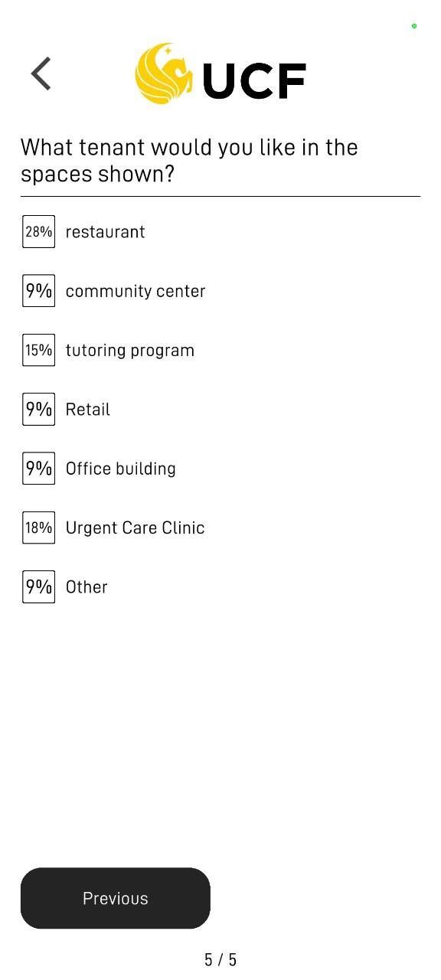Screen dimensions: 441x980
Task: Click the tenant question heading text
Action: (189, 160)
